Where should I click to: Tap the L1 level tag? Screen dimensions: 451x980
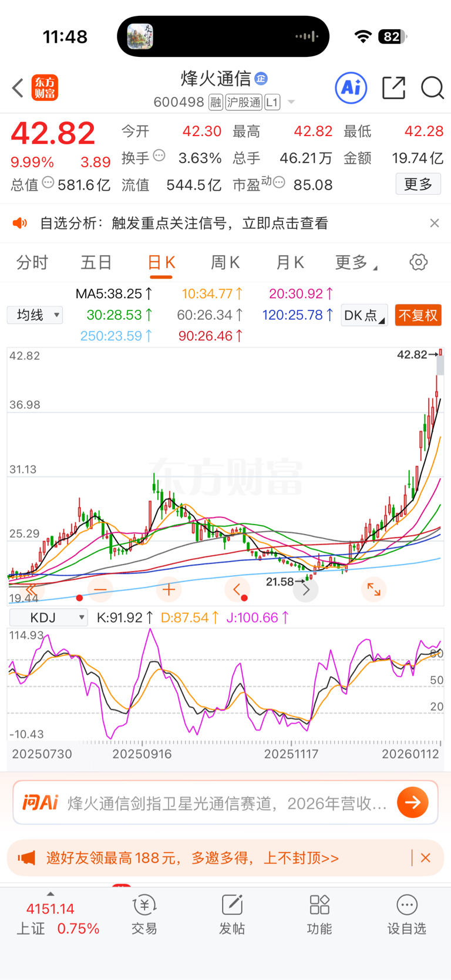point(272,103)
